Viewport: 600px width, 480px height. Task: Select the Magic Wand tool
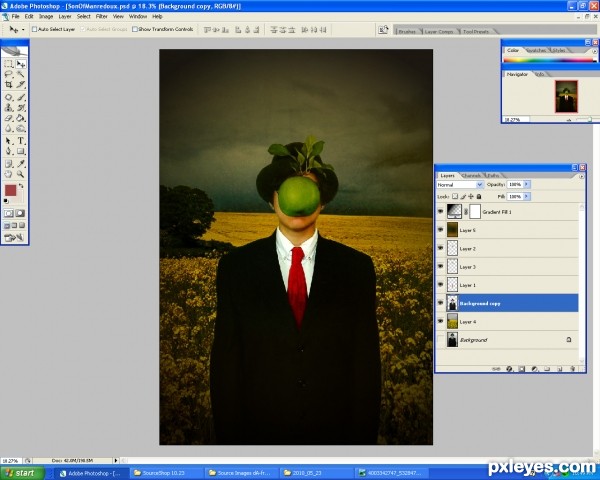tap(21, 74)
